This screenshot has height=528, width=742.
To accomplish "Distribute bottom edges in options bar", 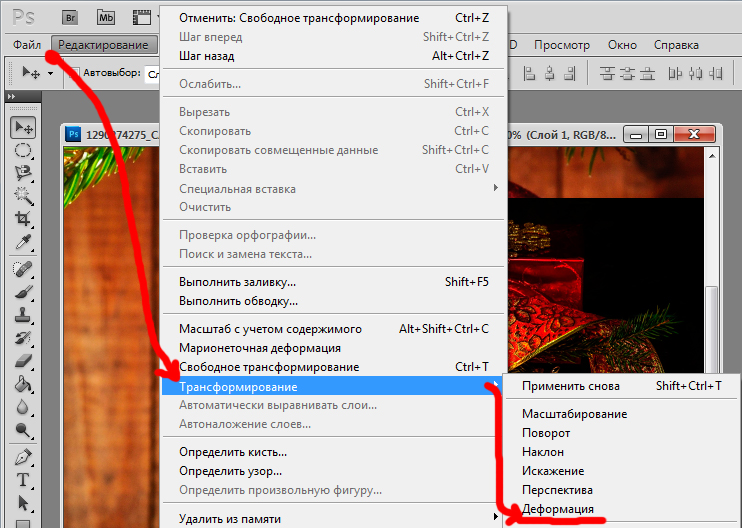I will (x=647, y=73).
